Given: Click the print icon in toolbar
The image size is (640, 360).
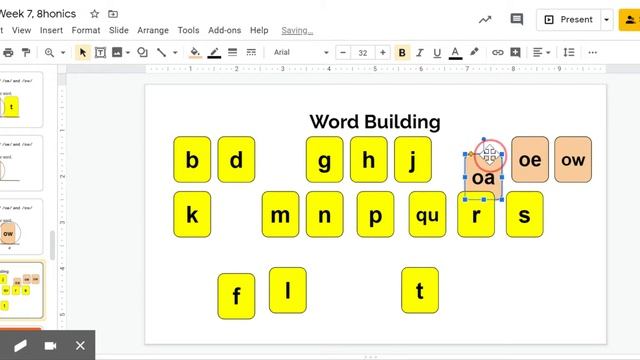Looking at the screenshot, I should [8, 53].
